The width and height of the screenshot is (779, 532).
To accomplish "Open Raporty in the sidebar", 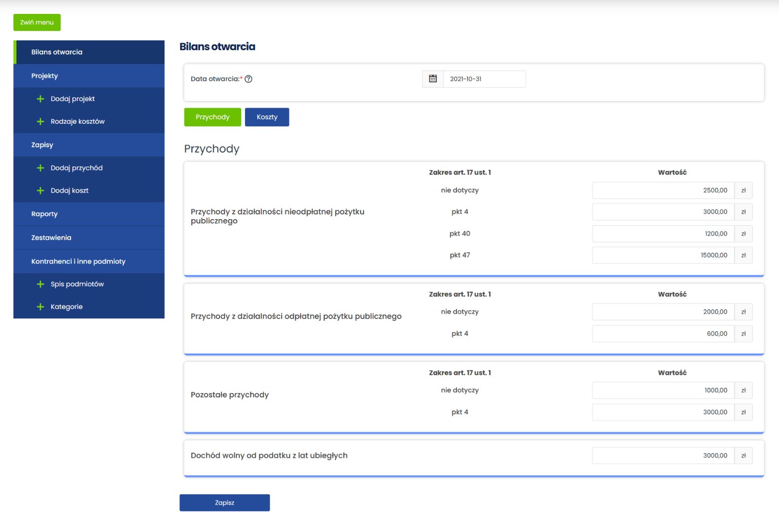I will point(44,214).
